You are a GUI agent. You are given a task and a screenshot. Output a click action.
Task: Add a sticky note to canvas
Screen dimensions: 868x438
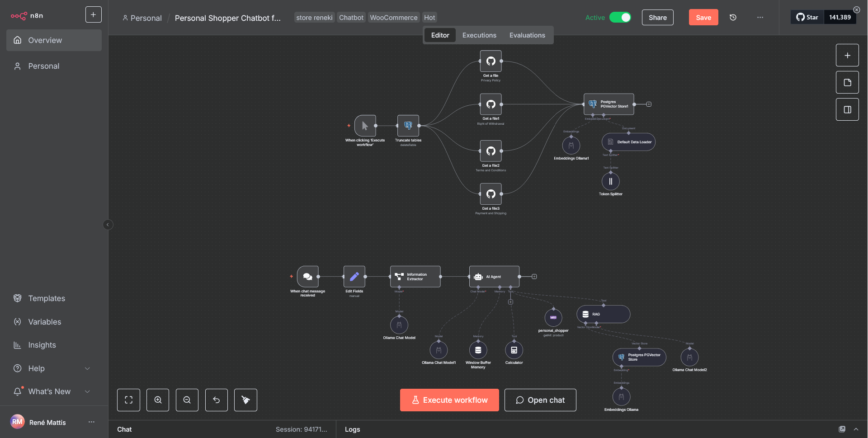(847, 83)
